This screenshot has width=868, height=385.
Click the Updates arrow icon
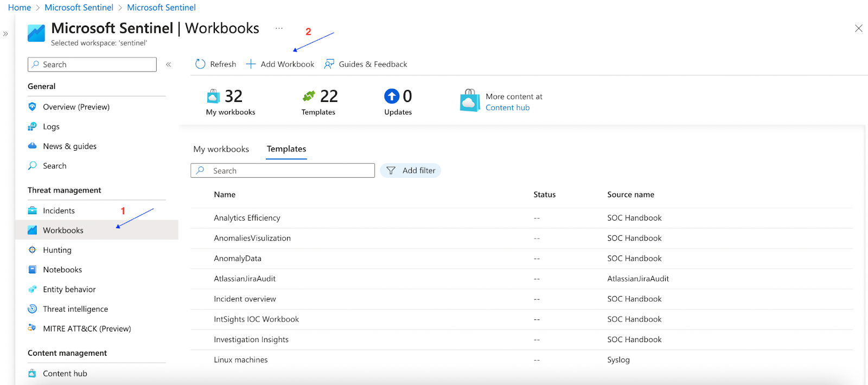click(x=392, y=96)
